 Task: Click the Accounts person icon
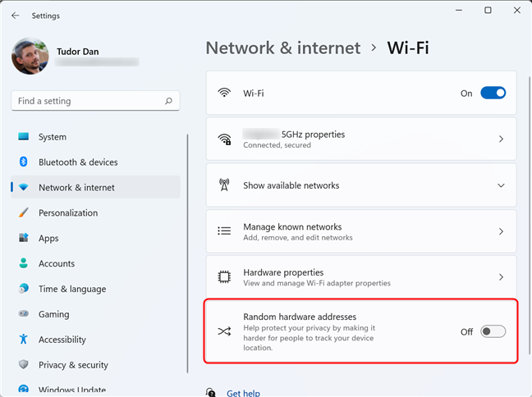24,263
